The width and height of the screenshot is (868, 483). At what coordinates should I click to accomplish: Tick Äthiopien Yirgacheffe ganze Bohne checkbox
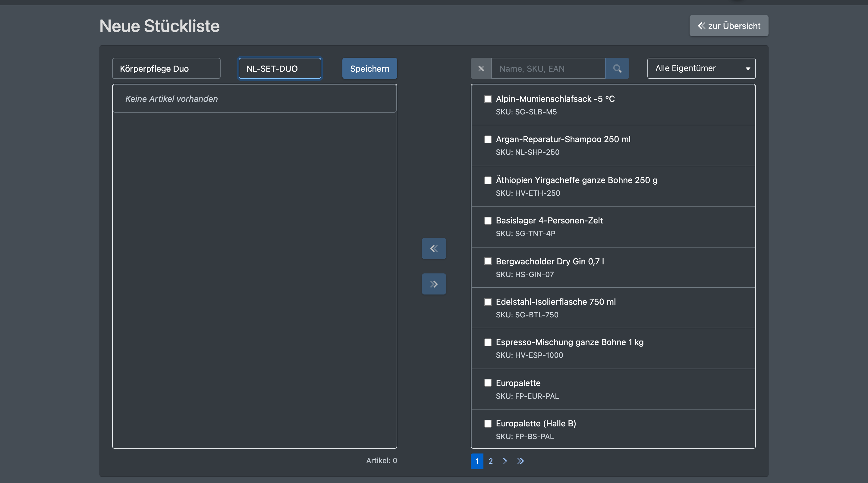(488, 180)
